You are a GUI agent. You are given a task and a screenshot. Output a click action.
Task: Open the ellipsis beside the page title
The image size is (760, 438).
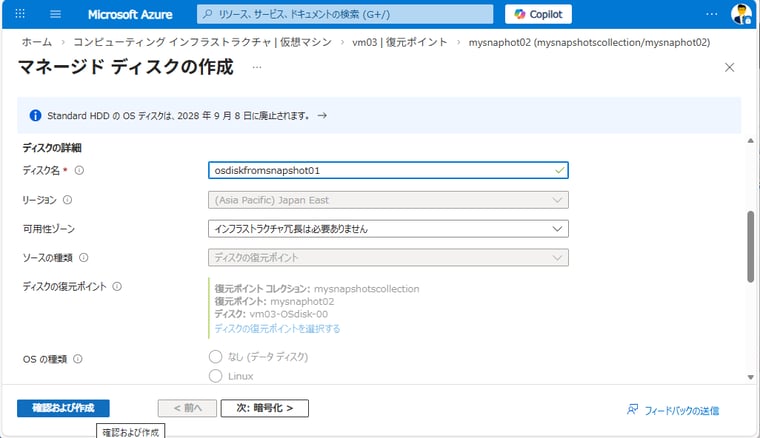(257, 67)
